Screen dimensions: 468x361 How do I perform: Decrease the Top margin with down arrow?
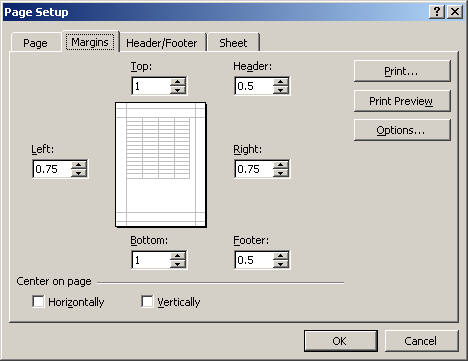pos(178,90)
